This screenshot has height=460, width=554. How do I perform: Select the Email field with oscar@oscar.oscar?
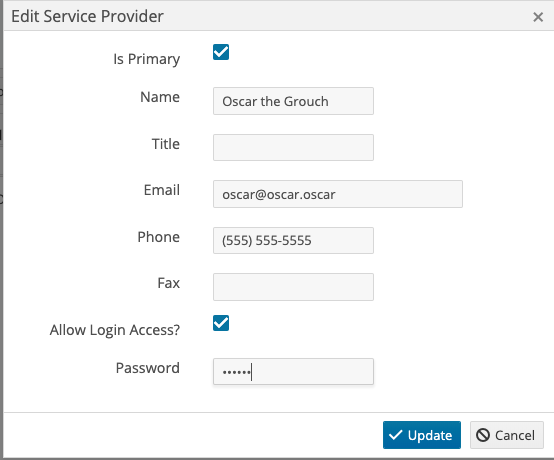tap(338, 194)
